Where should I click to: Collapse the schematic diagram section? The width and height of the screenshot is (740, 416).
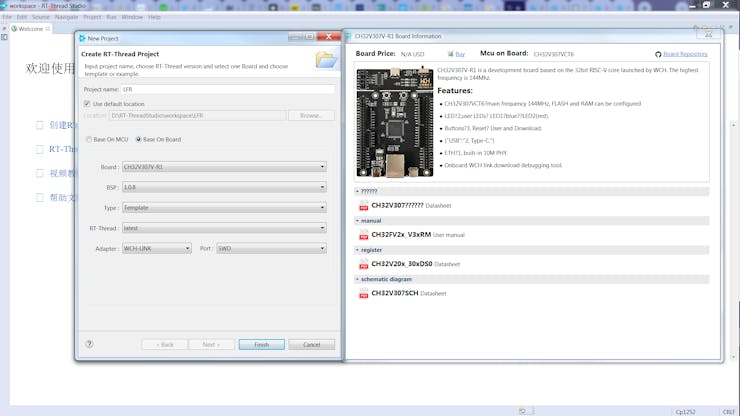pyautogui.click(x=355, y=280)
